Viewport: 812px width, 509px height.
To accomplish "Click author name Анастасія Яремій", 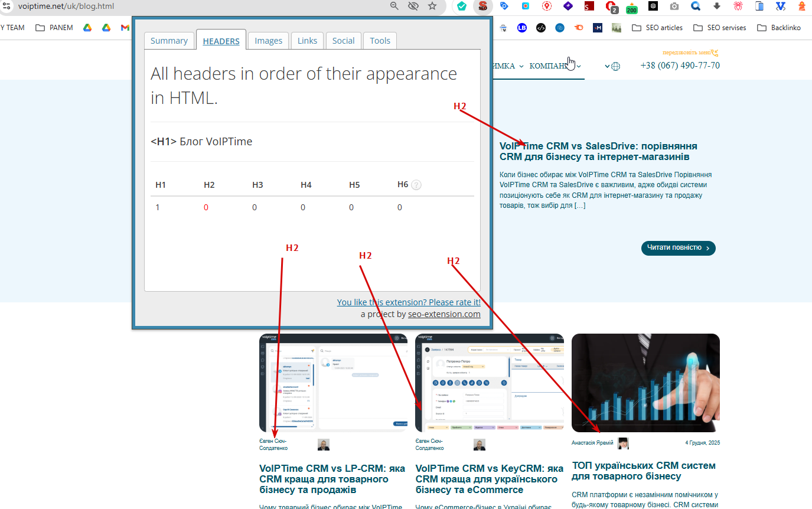I will tap(592, 443).
